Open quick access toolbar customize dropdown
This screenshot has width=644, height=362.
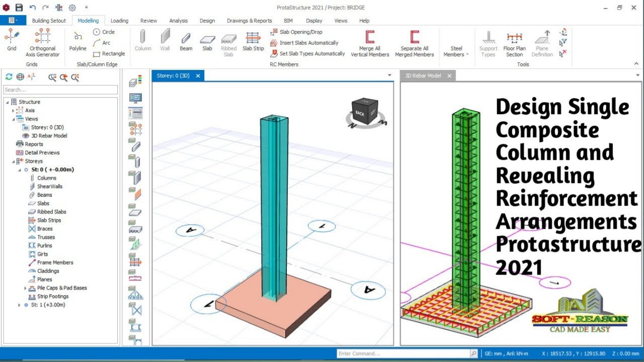(86, 8)
